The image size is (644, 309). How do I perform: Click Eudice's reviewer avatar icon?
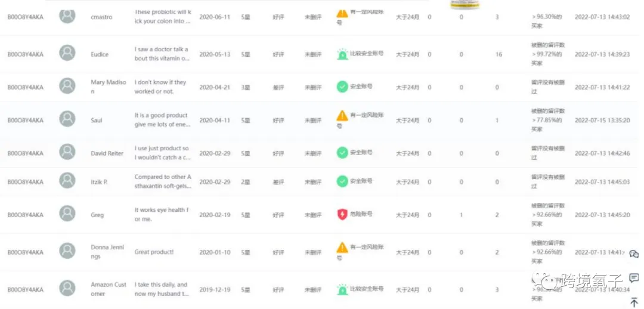pyautogui.click(x=67, y=52)
